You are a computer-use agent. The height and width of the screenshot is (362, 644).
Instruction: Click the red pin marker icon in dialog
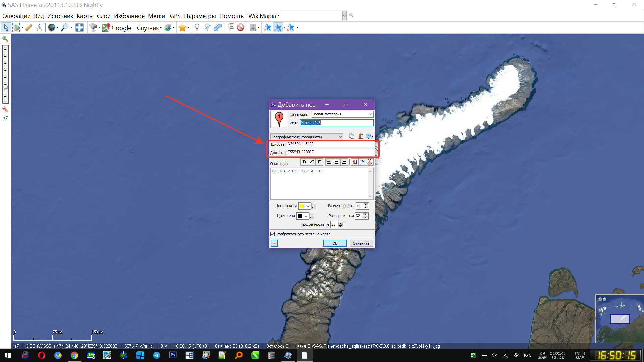[279, 119]
